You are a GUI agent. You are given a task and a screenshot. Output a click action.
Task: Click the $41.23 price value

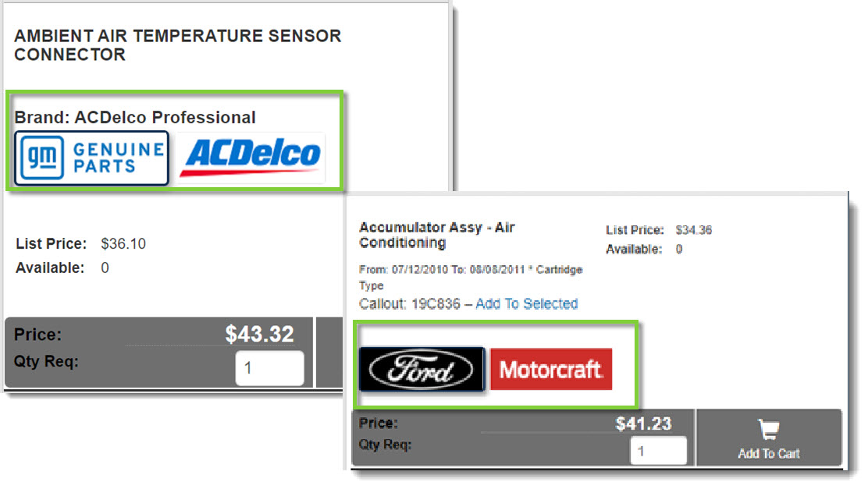(643, 423)
